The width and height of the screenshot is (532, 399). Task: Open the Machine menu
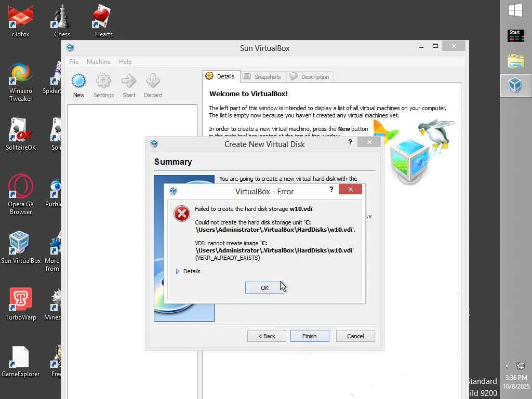click(99, 62)
